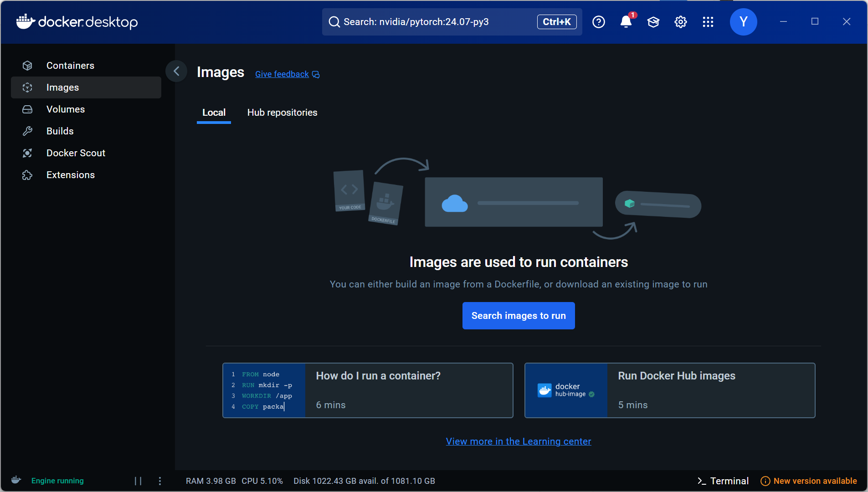Viewport: 868px width, 492px height.
Task: Collapse the sidebar with the chevron
Action: [176, 71]
